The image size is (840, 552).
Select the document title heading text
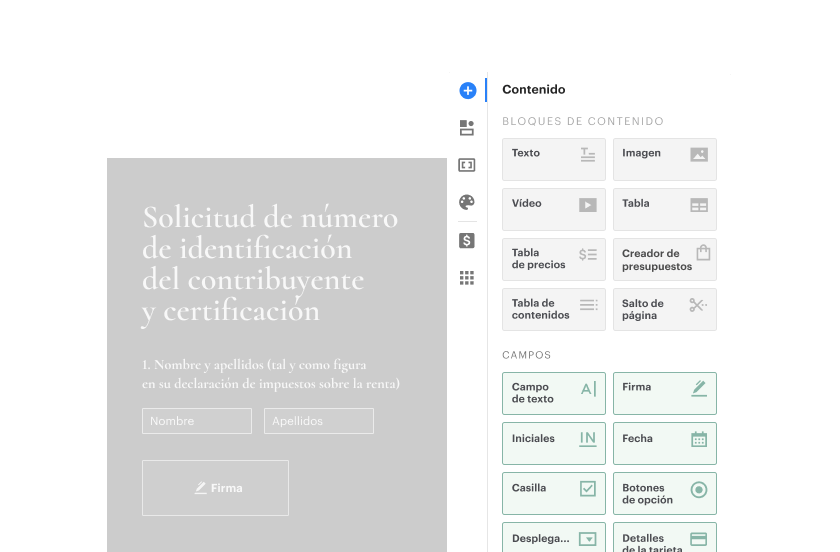(270, 264)
